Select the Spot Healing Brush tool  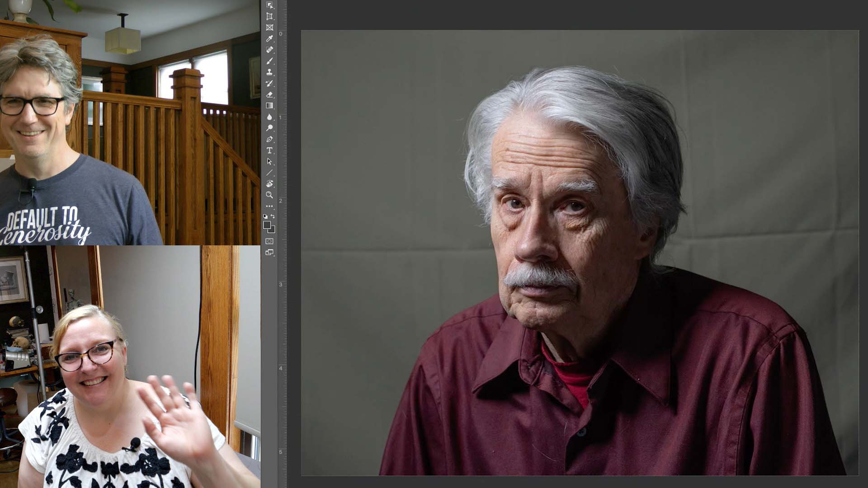(x=269, y=50)
